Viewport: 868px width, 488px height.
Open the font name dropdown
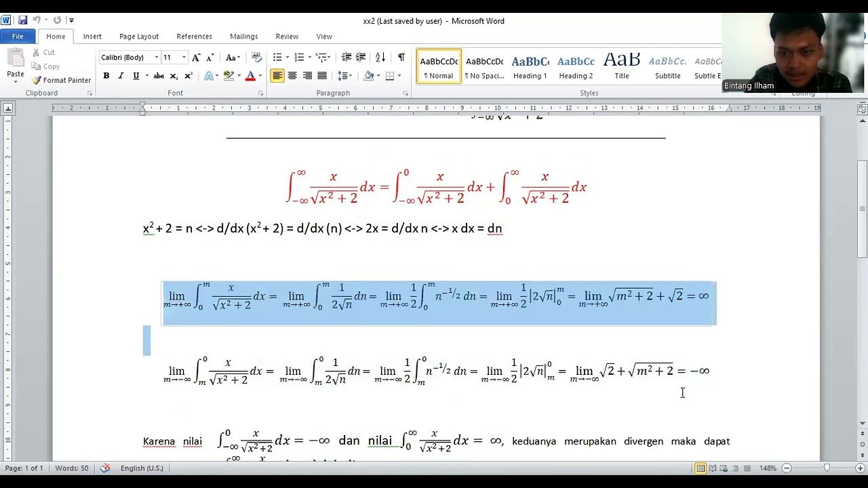tap(156, 58)
